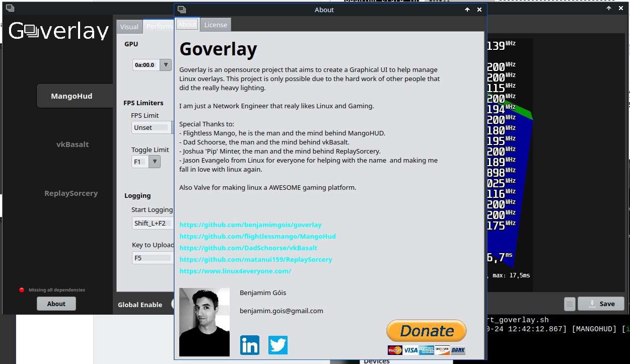Click the red missing dependencies indicator
This screenshot has width=630, height=364.
[22, 290]
